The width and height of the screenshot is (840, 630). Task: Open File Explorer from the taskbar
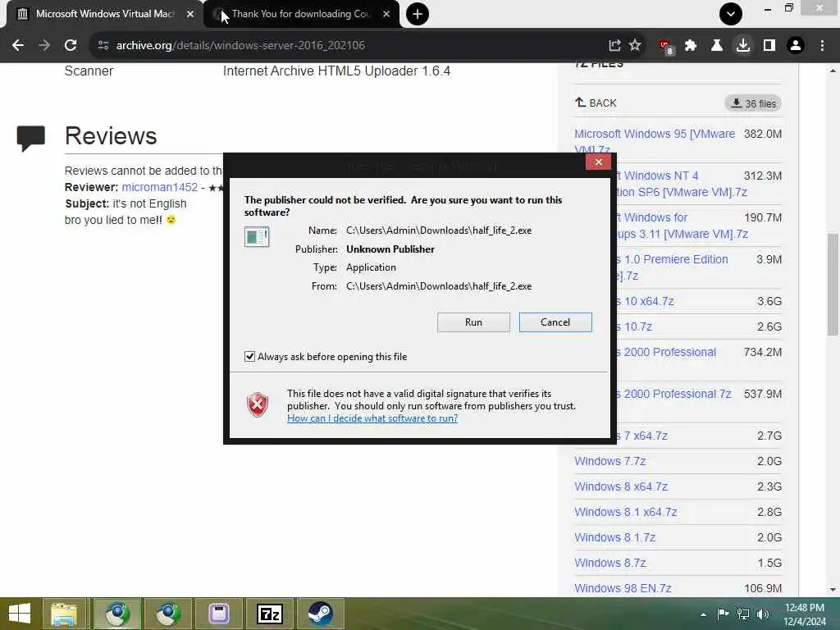pyautogui.click(x=64, y=614)
